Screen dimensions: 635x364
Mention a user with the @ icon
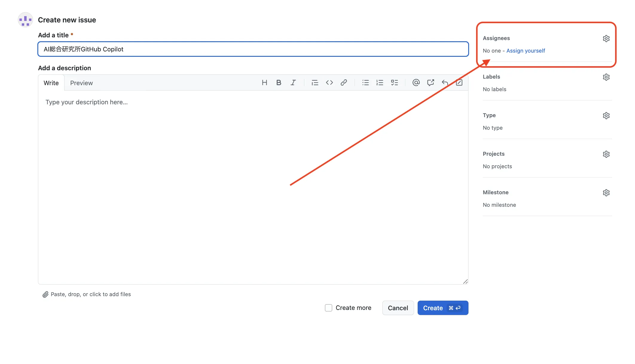click(x=416, y=83)
